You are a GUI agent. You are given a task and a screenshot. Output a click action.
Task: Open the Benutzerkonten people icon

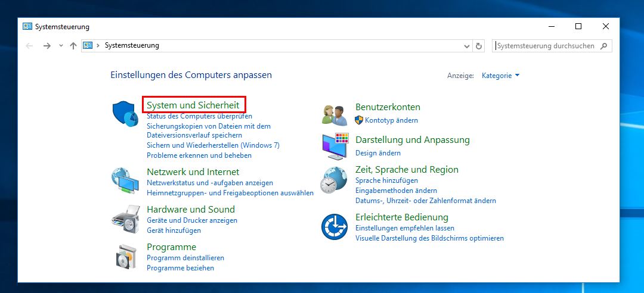click(335, 115)
